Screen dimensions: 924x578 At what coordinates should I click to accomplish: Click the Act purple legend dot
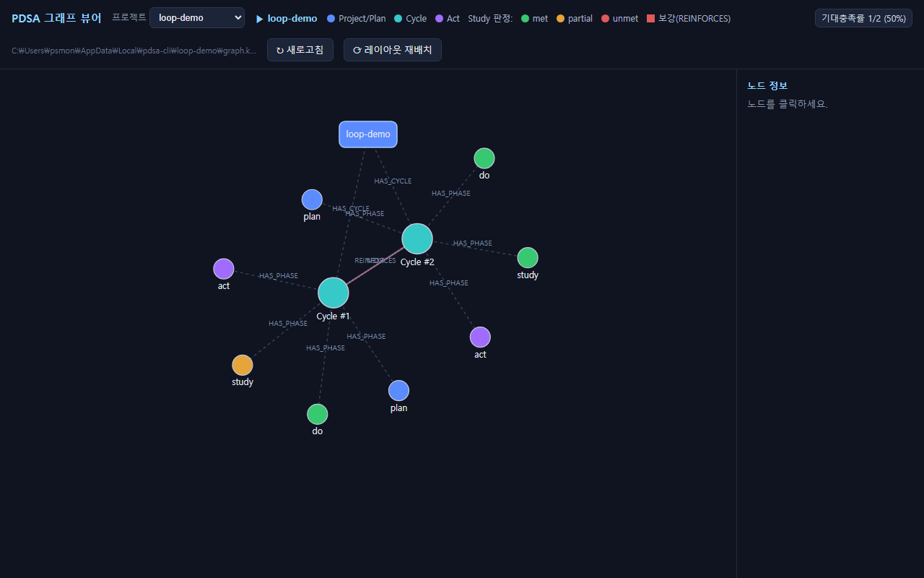point(439,19)
